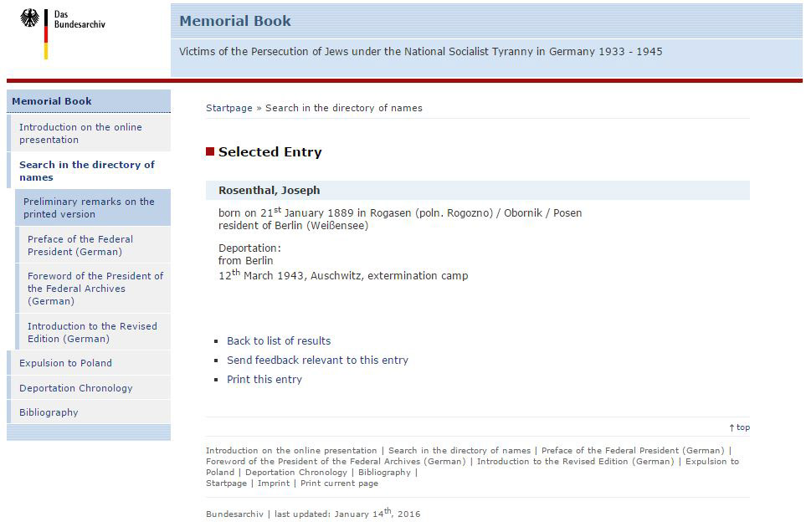The image size is (806, 532).
Task: Click 'Bundesarchiv | last updated' footer text
Action: point(313,513)
